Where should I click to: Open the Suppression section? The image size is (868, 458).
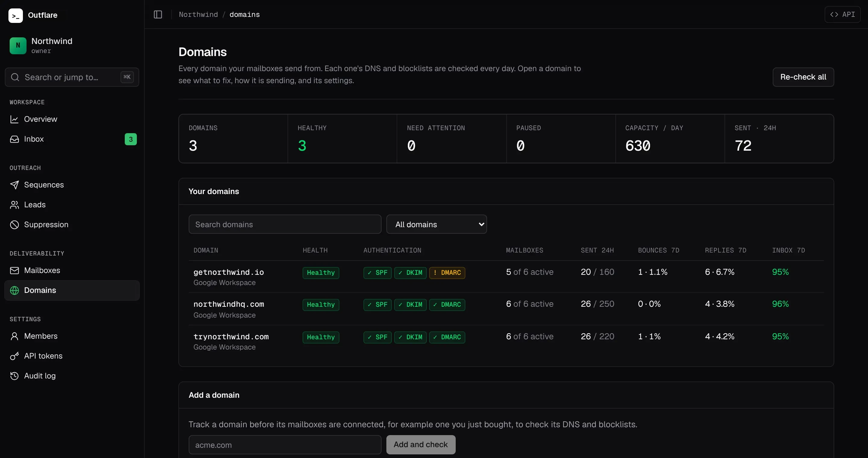coord(72,224)
